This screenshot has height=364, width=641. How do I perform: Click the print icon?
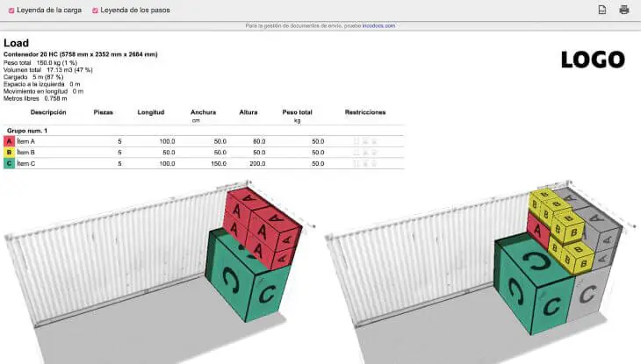pyautogui.click(x=624, y=10)
